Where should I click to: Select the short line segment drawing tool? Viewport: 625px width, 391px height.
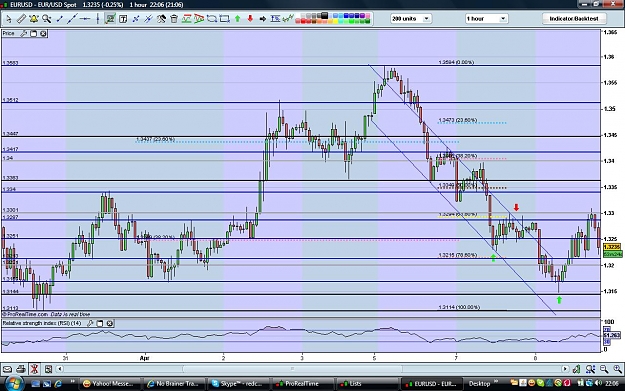pos(59,19)
